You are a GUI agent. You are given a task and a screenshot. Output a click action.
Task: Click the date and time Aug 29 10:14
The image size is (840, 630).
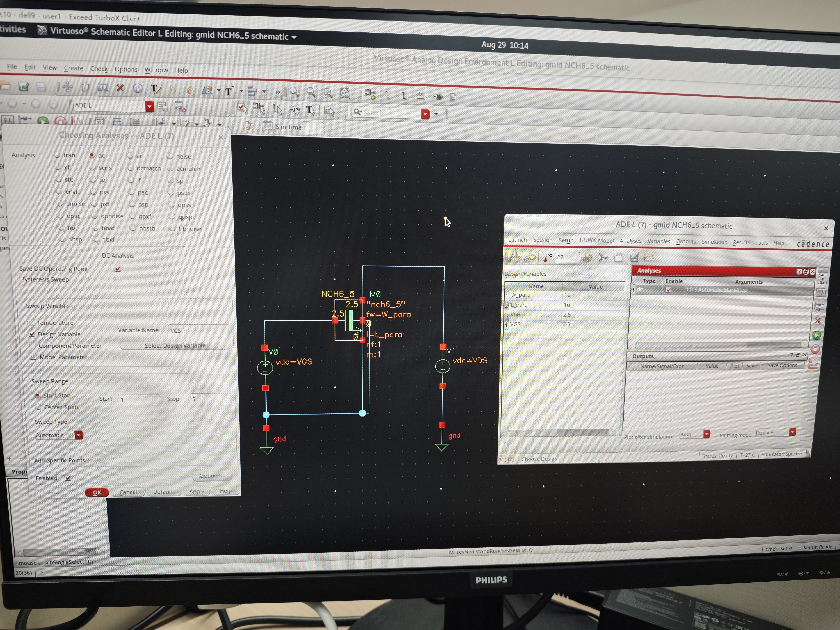point(505,45)
